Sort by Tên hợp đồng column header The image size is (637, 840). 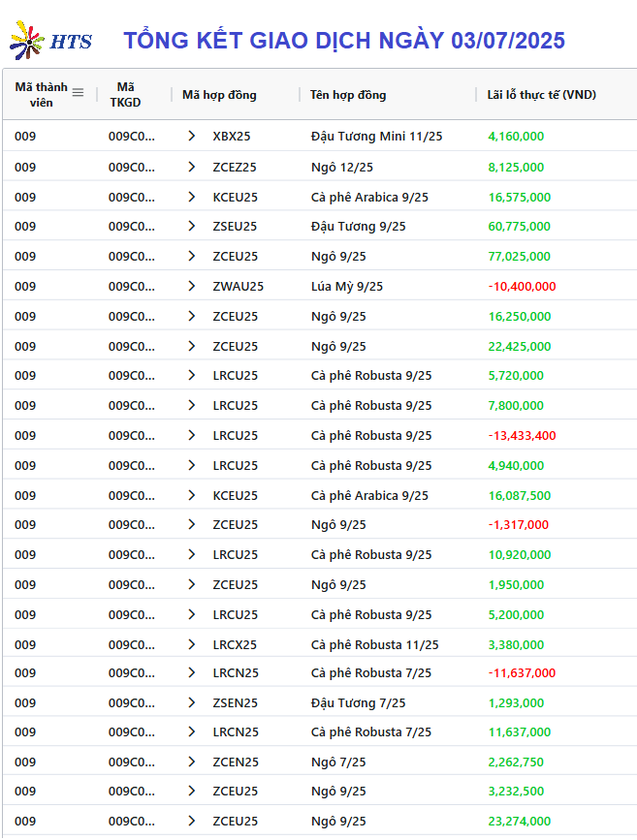pos(348,95)
